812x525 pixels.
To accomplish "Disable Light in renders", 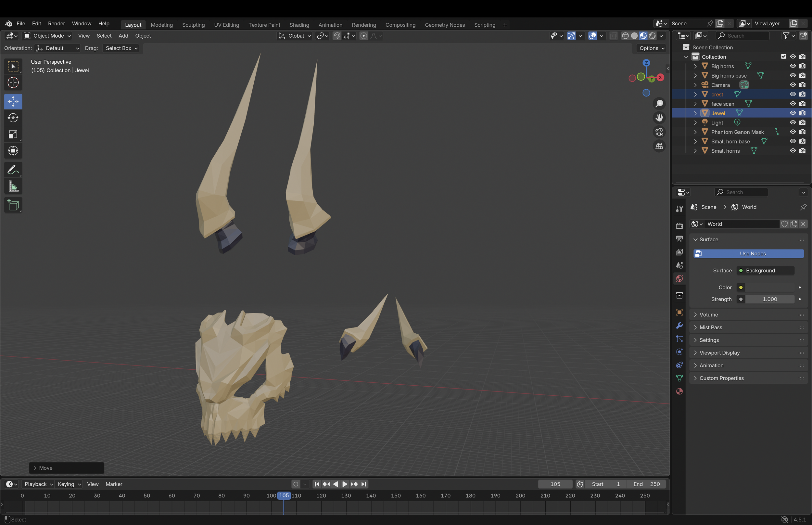I will (803, 122).
